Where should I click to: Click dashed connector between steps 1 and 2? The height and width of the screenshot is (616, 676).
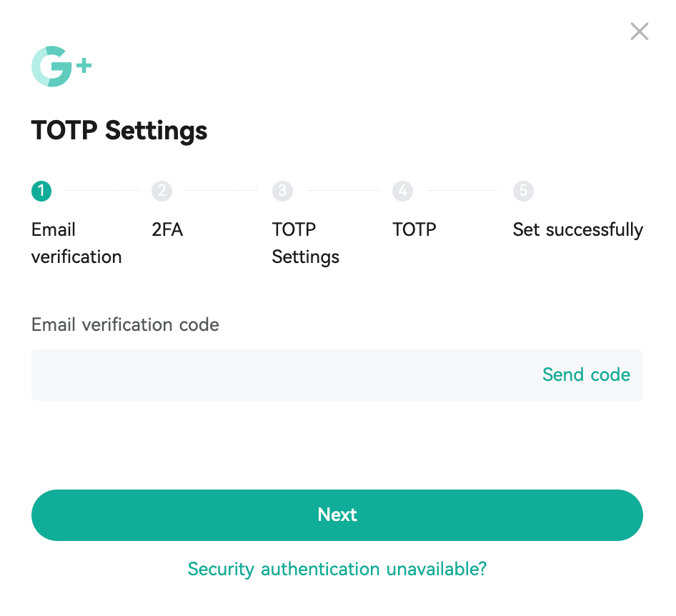pos(101,191)
